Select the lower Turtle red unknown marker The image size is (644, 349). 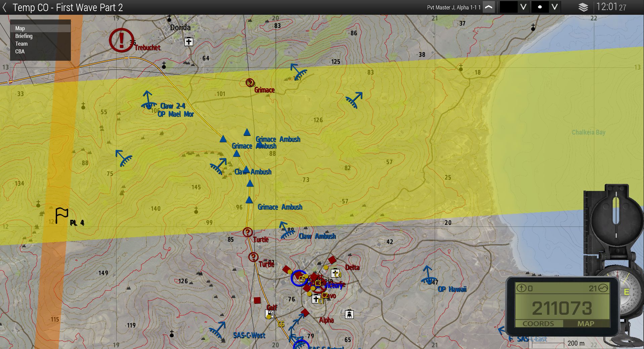(253, 257)
